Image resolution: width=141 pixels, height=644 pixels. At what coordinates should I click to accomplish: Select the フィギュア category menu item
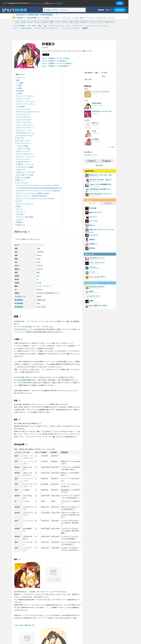[x=44, y=22]
